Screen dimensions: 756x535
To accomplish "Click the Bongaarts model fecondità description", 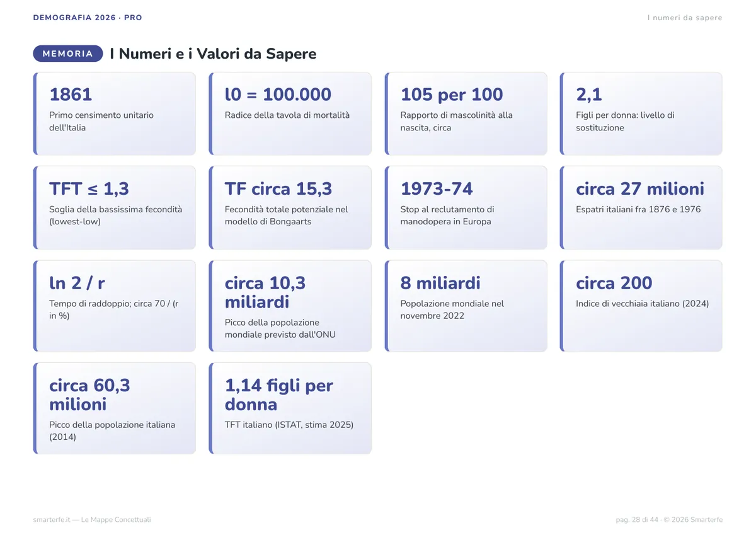I will tap(286, 216).
